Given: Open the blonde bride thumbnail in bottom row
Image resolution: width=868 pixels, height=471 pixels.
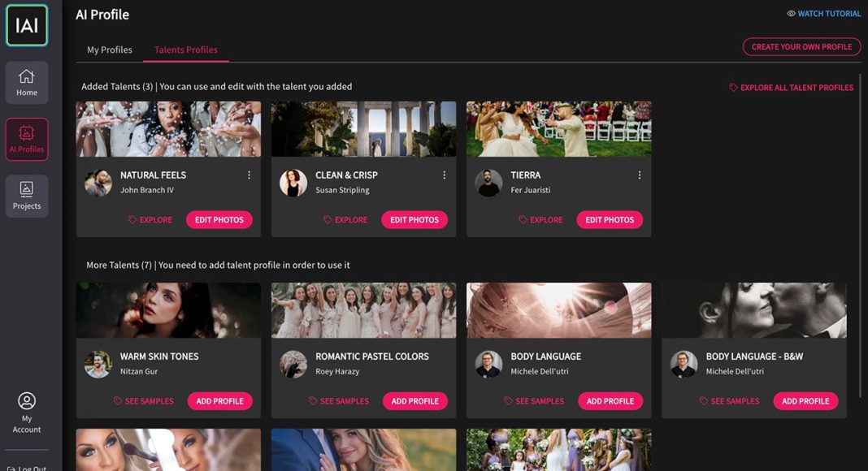Looking at the screenshot, I should [363, 450].
